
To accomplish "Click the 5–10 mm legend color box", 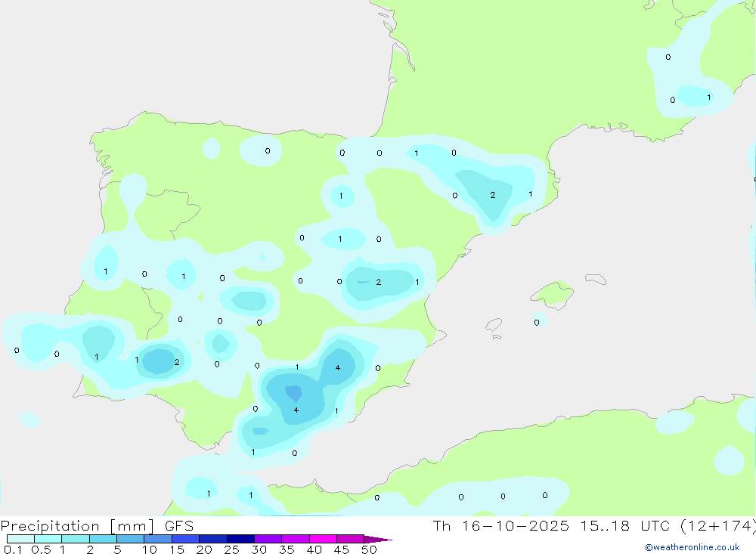I will tap(131, 539).
